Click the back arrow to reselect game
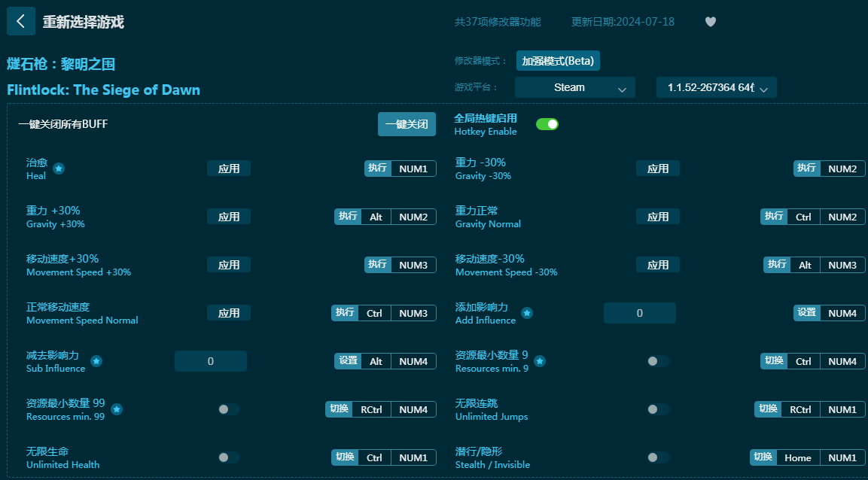Image resolution: width=868 pixels, height=480 pixels. (21, 22)
